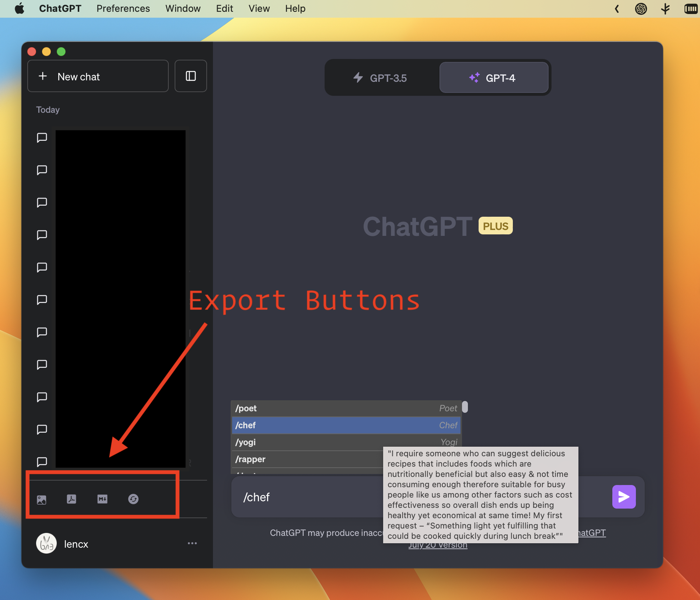Viewport: 700px width, 600px height.
Task: Select the GPT-4 model
Action: [494, 78]
